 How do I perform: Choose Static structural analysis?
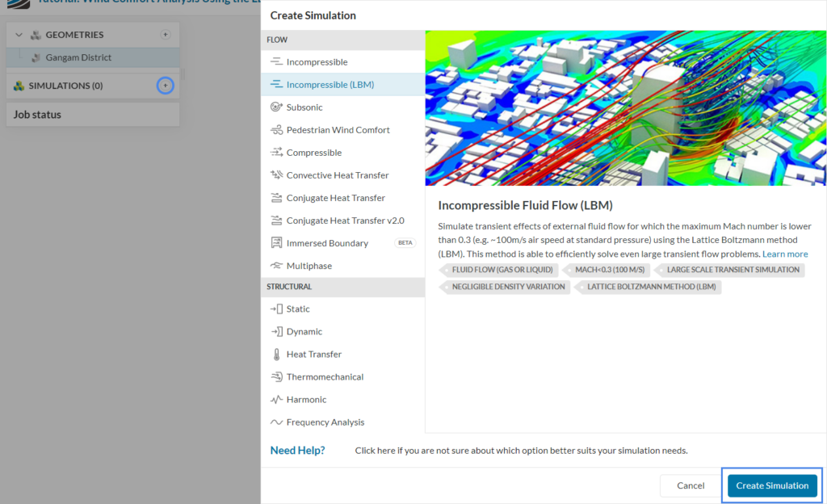coord(297,309)
